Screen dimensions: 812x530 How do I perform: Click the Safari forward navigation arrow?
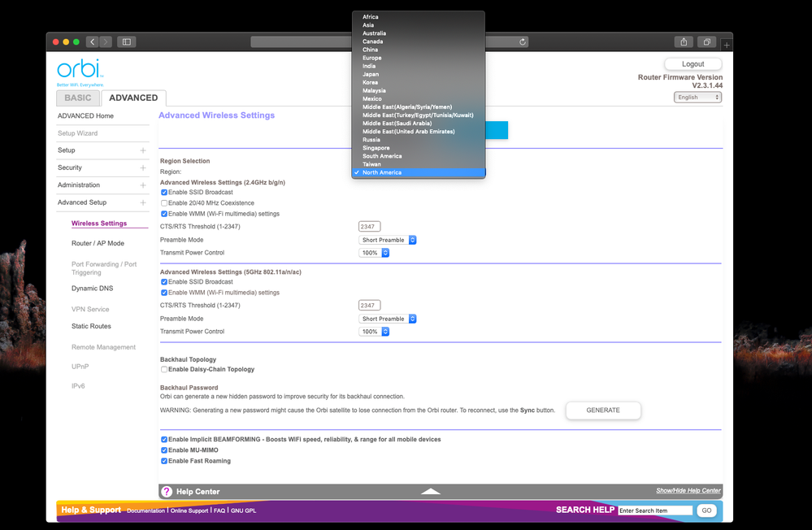tap(106, 41)
